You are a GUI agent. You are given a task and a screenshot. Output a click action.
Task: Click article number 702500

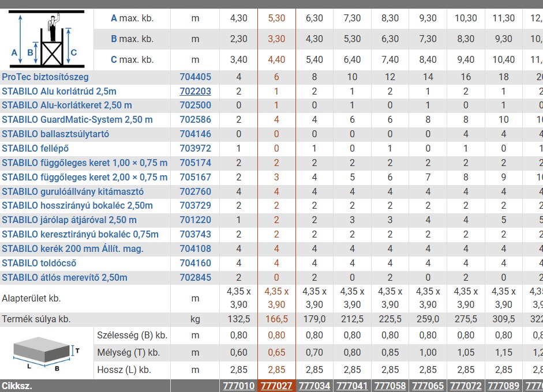(195, 105)
